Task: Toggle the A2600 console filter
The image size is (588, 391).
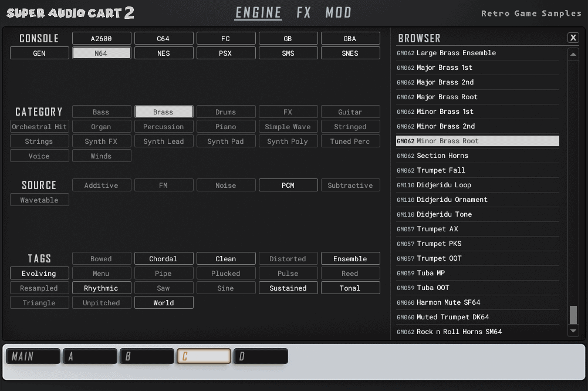Action: click(102, 38)
